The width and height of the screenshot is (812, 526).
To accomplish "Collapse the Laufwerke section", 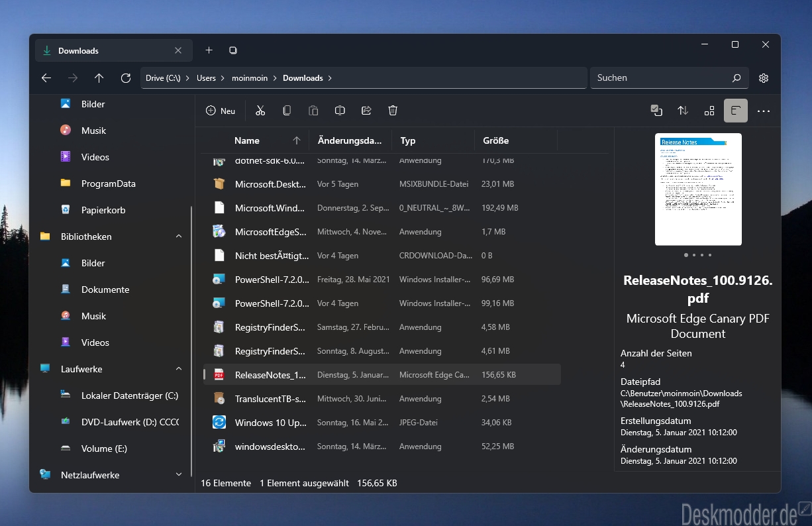I will tap(179, 369).
